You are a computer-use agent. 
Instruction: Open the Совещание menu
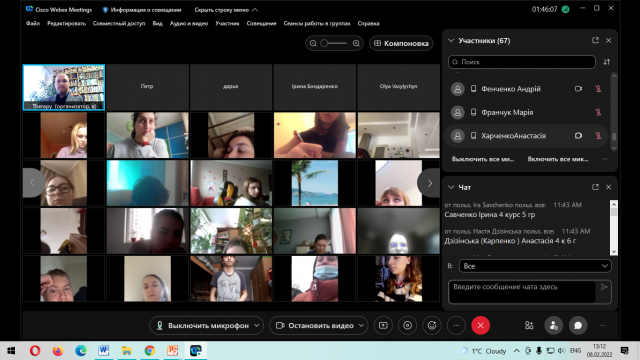coord(262,23)
